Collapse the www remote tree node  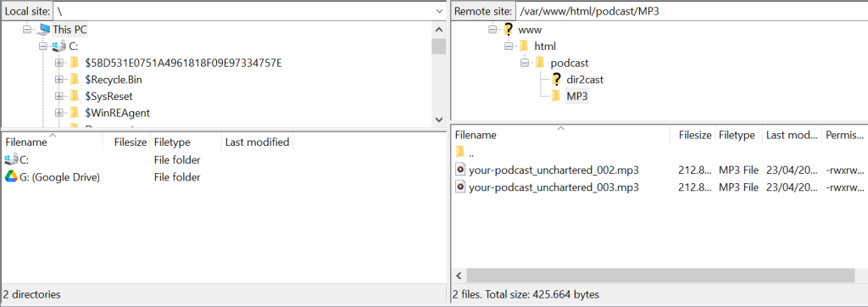pyautogui.click(x=492, y=30)
